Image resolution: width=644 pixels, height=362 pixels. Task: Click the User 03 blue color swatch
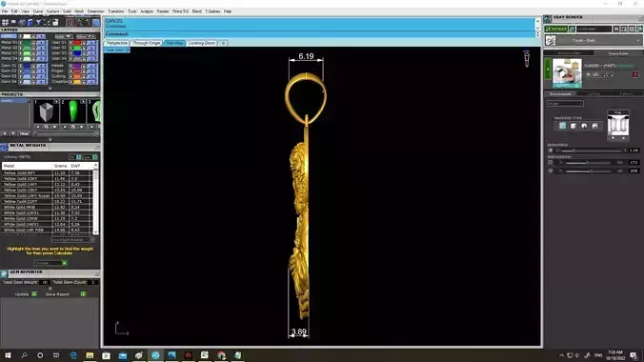tap(77, 53)
